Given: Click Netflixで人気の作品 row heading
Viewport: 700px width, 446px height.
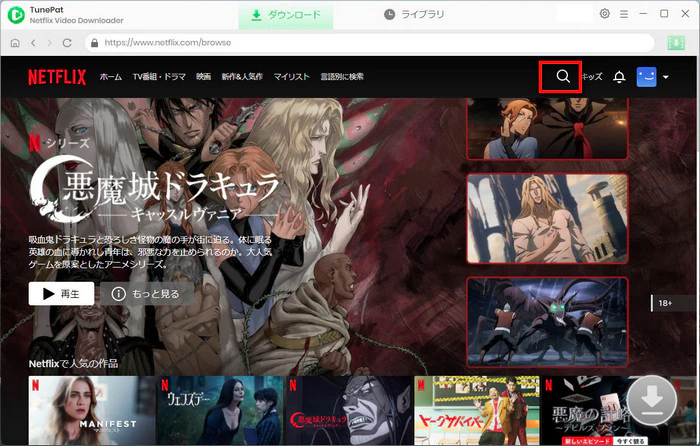Looking at the screenshot, I should [74, 363].
